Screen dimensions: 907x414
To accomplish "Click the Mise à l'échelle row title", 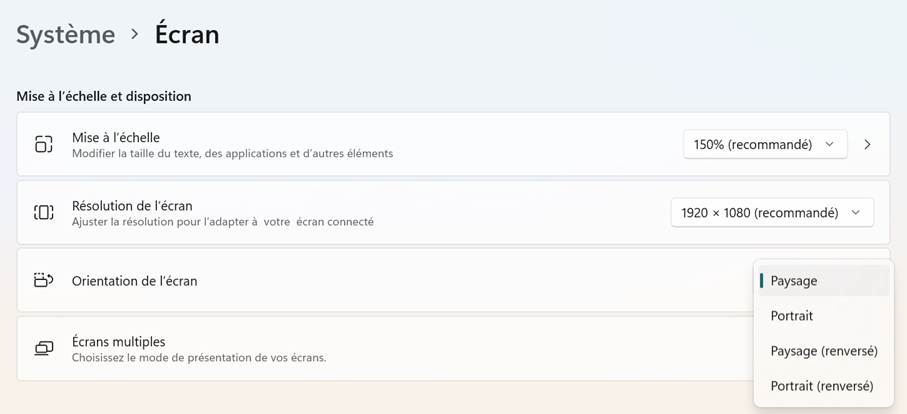I will pos(116,137).
